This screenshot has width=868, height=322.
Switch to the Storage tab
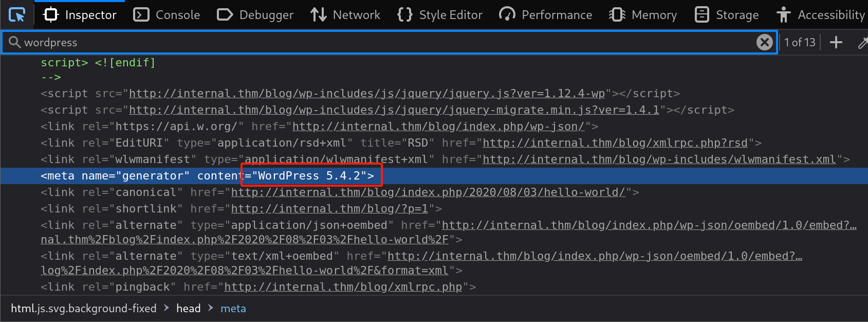(x=727, y=15)
